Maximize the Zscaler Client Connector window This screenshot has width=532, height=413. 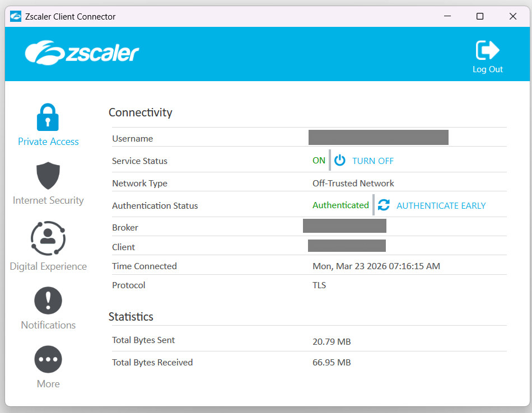(x=480, y=16)
